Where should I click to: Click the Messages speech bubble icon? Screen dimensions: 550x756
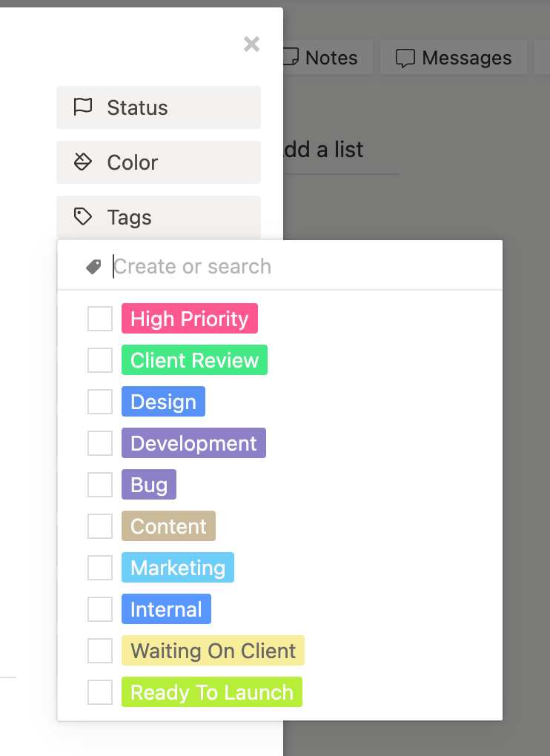[405, 58]
